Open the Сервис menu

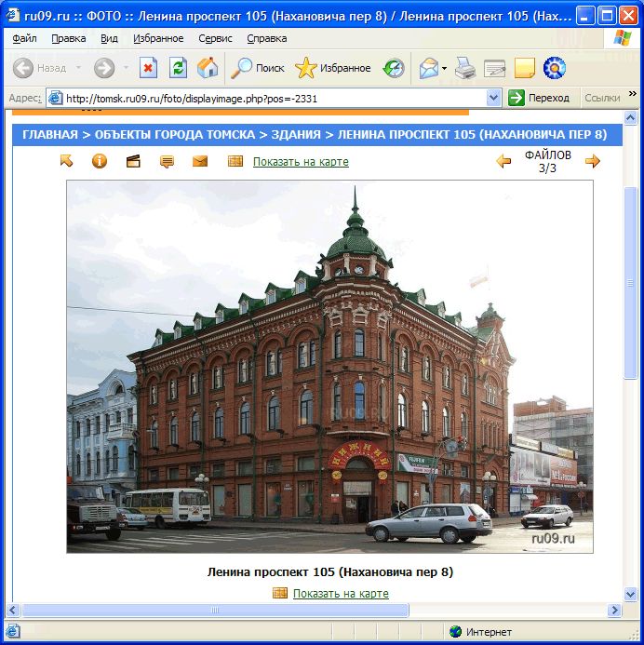(x=216, y=38)
